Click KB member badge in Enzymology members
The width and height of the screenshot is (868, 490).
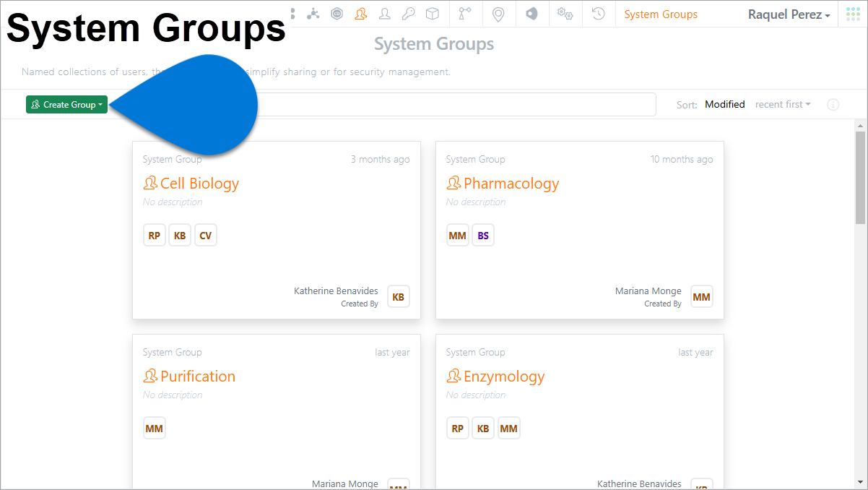[483, 429]
